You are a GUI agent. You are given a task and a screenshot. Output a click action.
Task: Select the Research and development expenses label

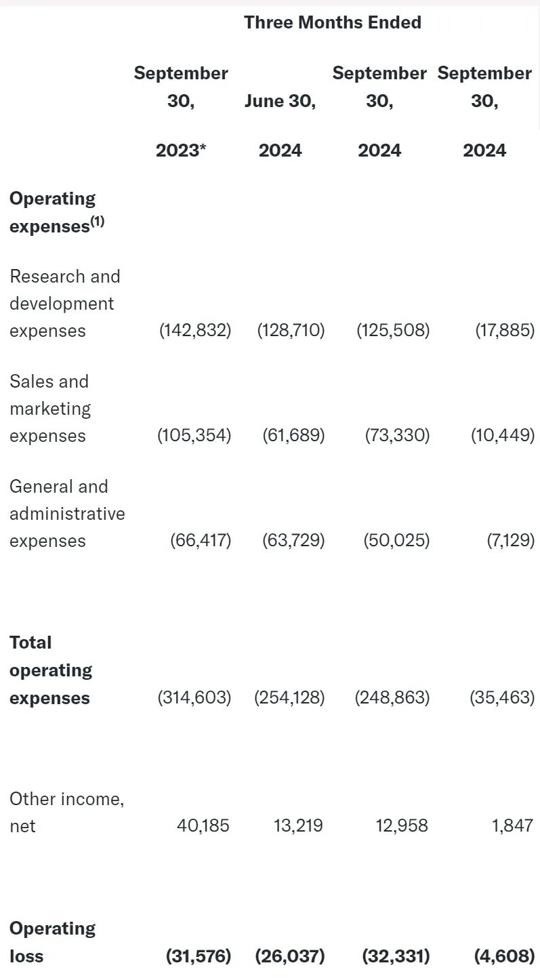64,304
